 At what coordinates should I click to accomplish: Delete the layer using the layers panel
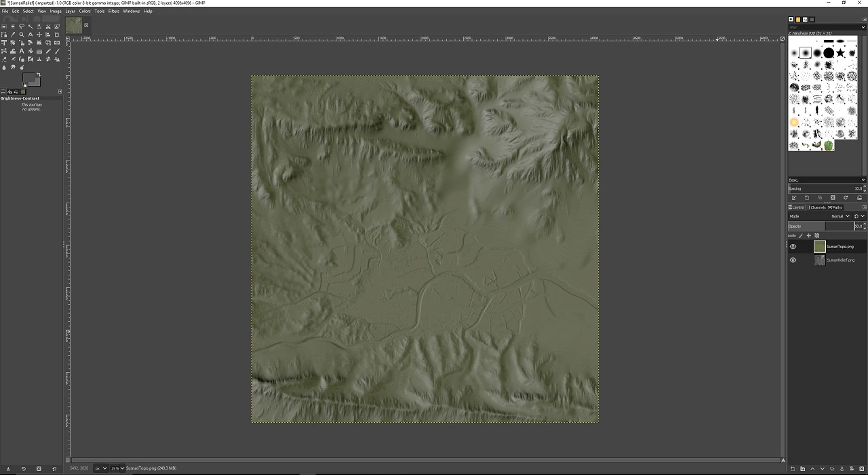tap(861, 469)
